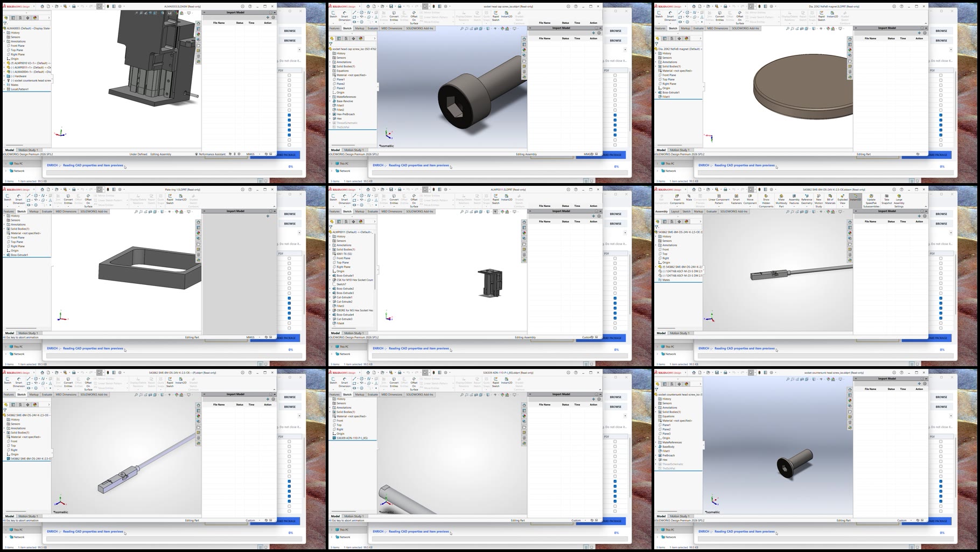This screenshot has height=552, width=980.
Task: Switch to Features tab in socket head cap window
Action: coord(334,29)
